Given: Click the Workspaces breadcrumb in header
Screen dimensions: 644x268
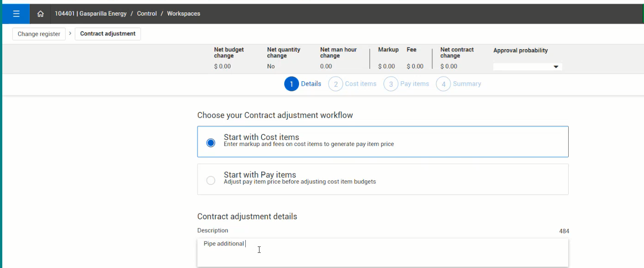Looking at the screenshot, I should coord(183,14).
